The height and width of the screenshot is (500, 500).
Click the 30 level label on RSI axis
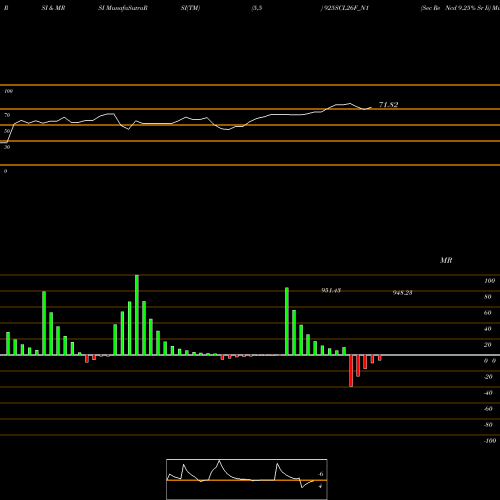click(x=7, y=147)
